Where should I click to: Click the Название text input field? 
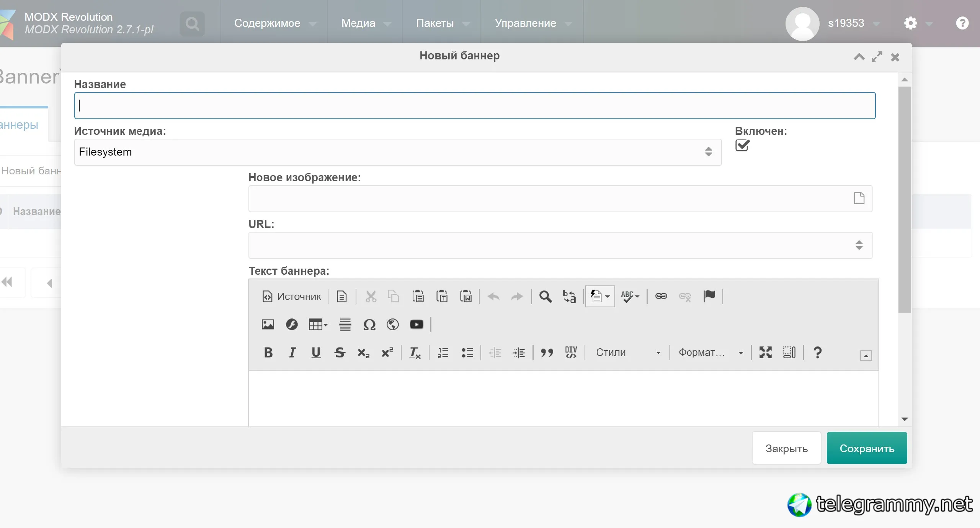tap(475, 105)
